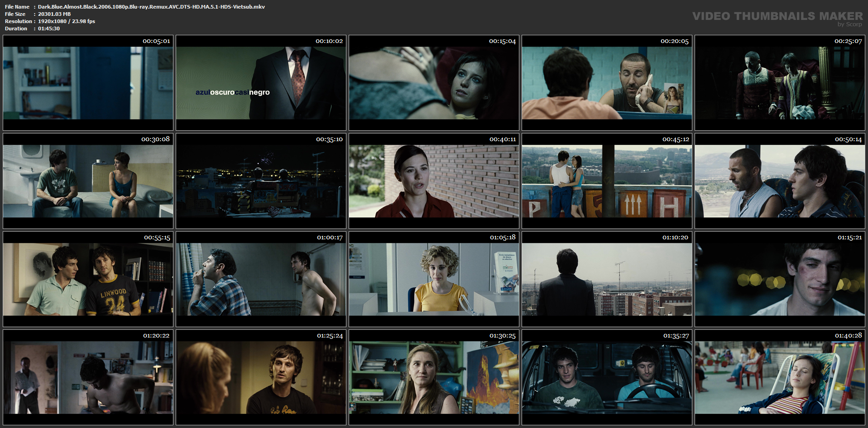Select the thumbnail at 01:25:24
This screenshot has height=428, width=868.
pyautogui.click(x=261, y=377)
